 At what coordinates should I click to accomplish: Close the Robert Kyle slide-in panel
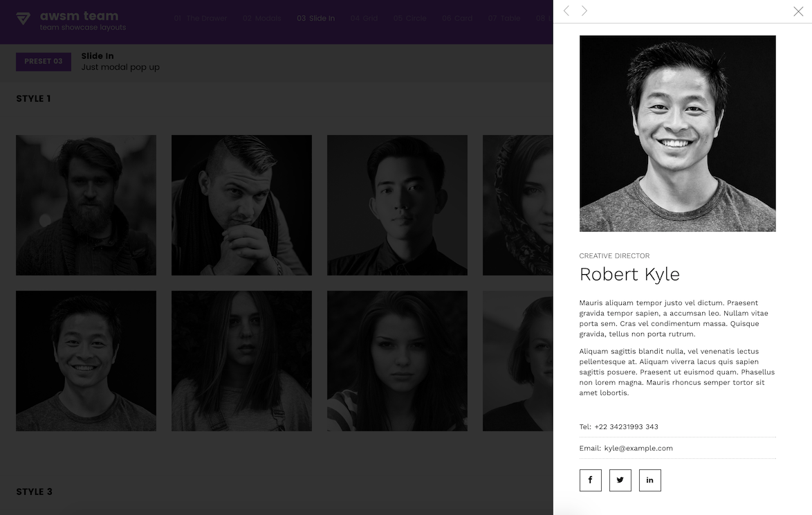797,12
